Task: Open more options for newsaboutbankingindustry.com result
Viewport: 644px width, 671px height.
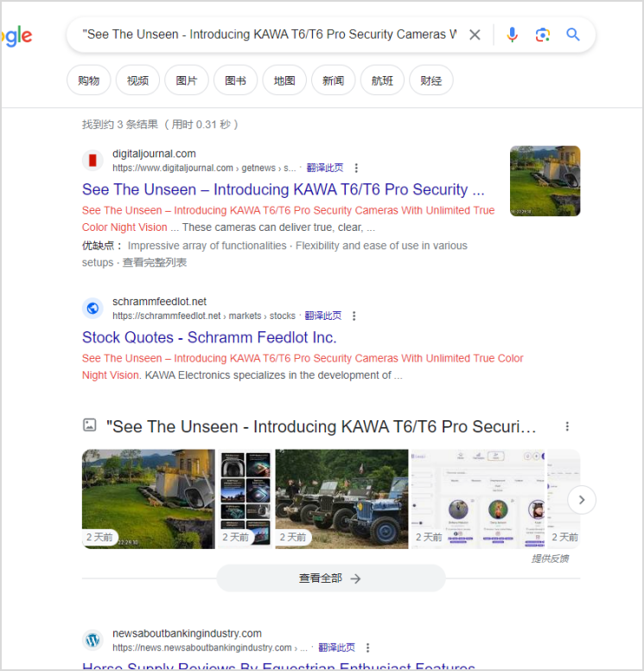Action: coord(367,648)
